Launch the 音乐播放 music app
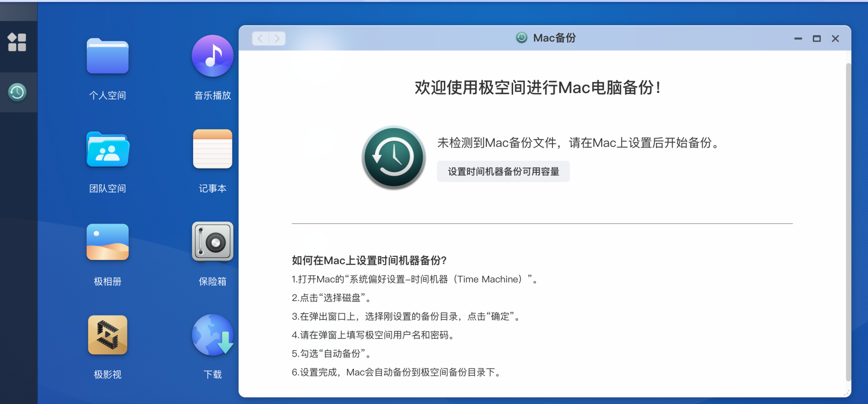868x404 pixels. coord(212,56)
